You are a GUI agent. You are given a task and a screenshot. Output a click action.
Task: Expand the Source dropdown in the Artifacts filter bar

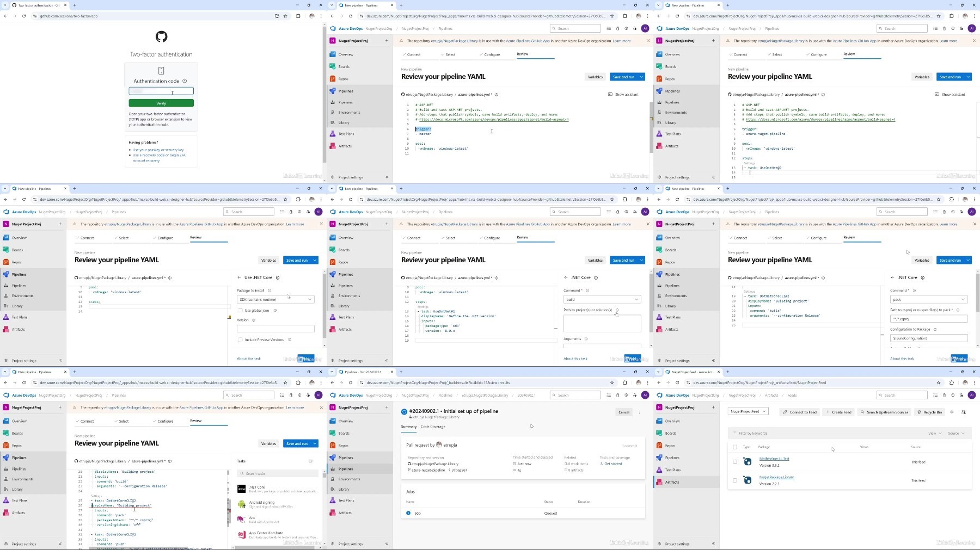(x=956, y=434)
